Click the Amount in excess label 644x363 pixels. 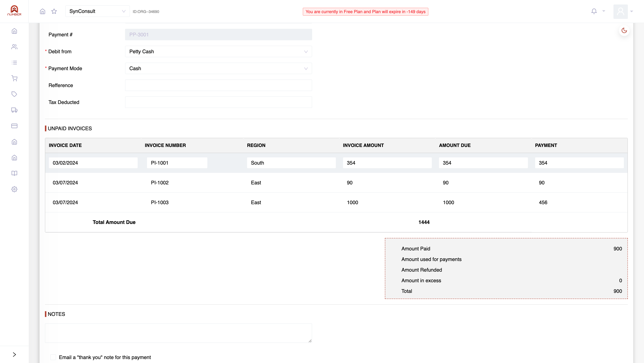pos(421,281)
